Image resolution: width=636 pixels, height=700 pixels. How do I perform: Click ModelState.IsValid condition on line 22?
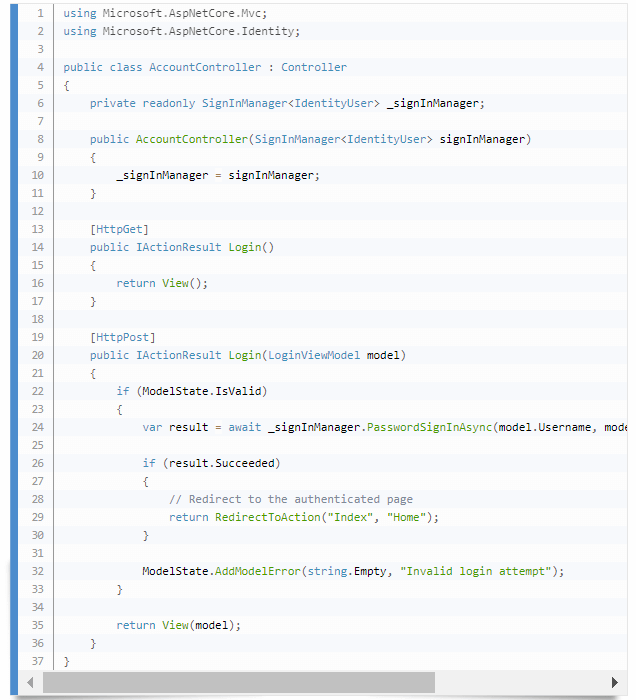pos(205,391)
